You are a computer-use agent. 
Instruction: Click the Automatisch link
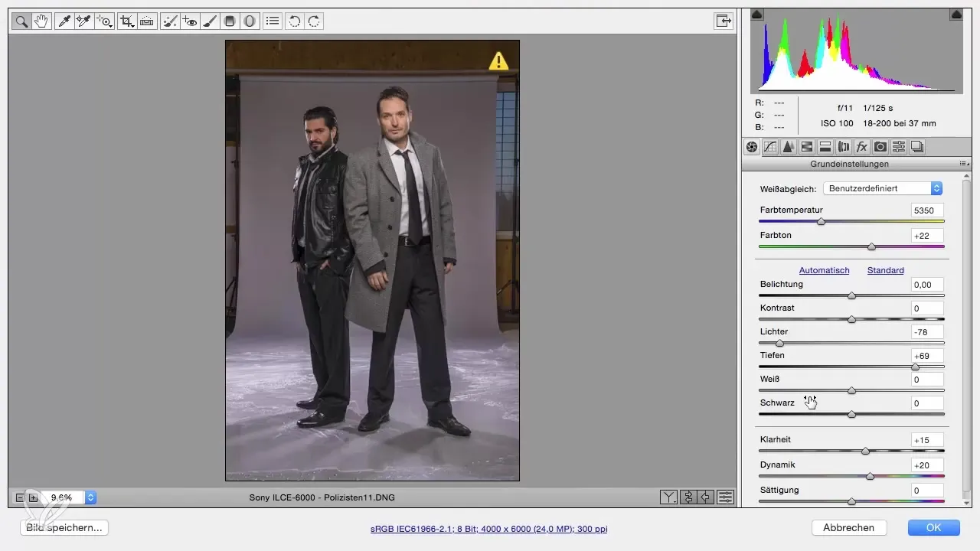click(825, 270)
